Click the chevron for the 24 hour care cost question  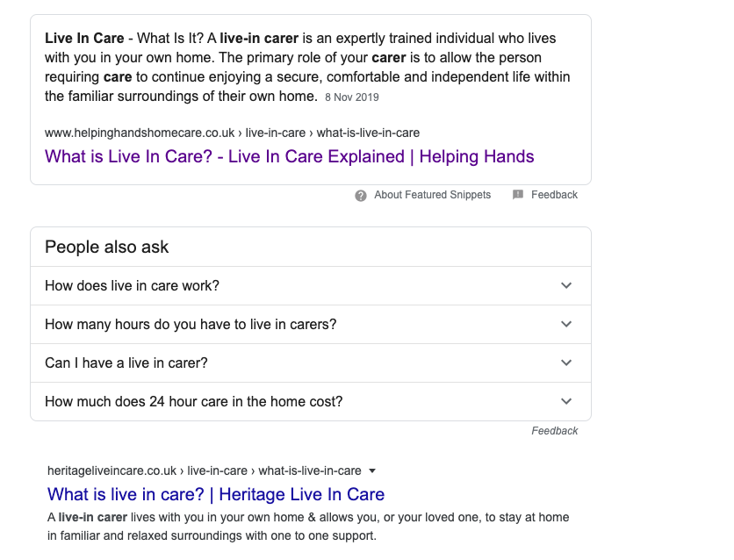click(566, 401)
